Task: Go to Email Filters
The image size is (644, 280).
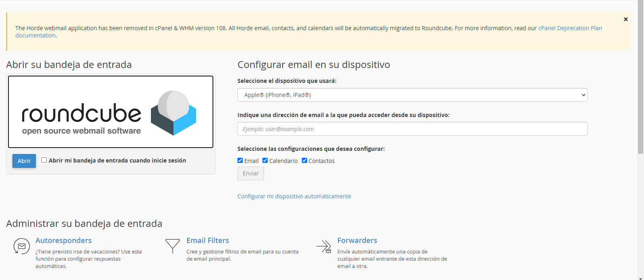Action: coord(208,240)
